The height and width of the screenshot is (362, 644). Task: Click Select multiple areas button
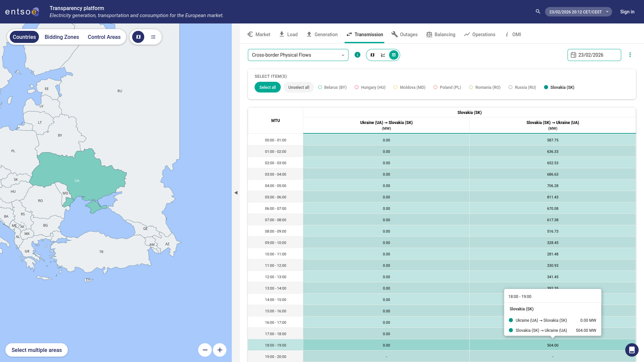[x=37, y=350]
